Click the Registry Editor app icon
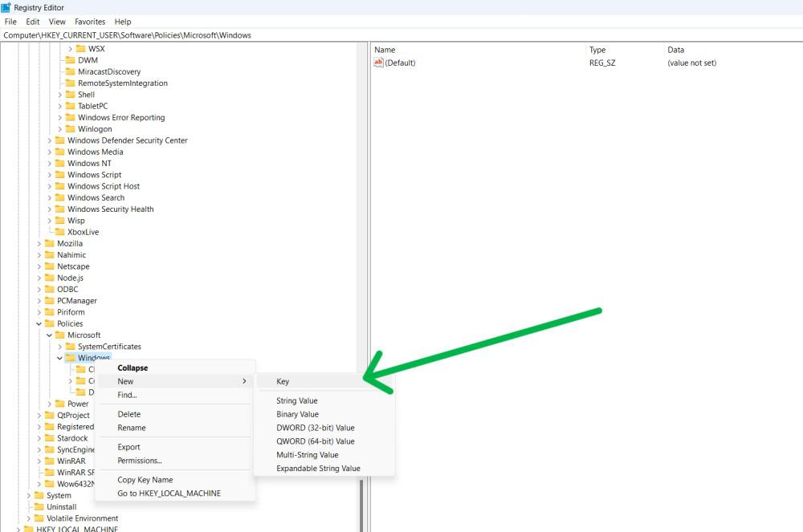Image resolution: width=803 pixels, height=532 pixels. [x=6, y=8]
